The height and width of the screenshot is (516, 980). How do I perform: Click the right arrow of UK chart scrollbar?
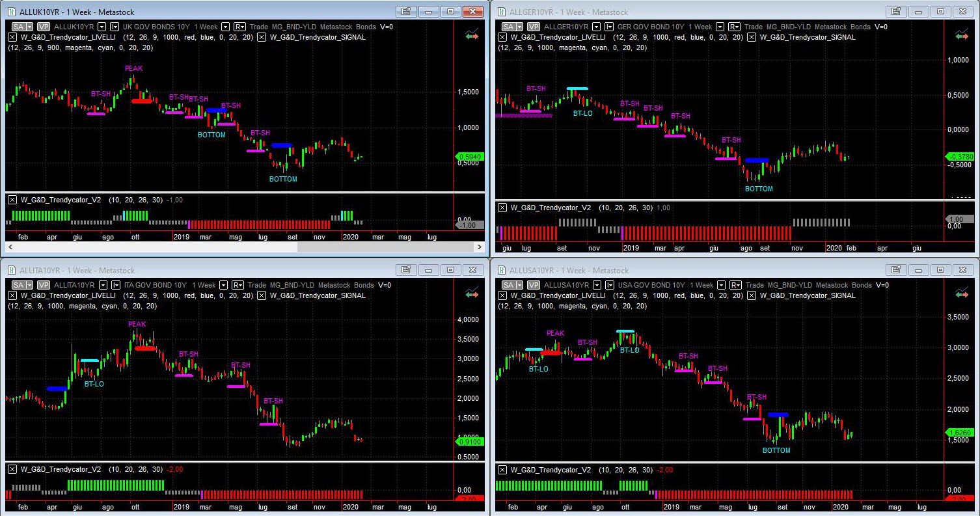479,247
